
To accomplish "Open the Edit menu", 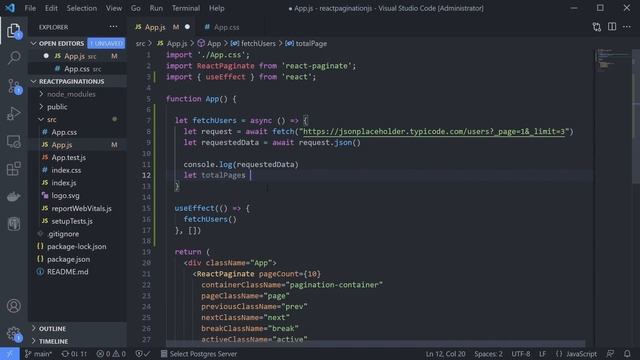I will click(x=51, y=8).
